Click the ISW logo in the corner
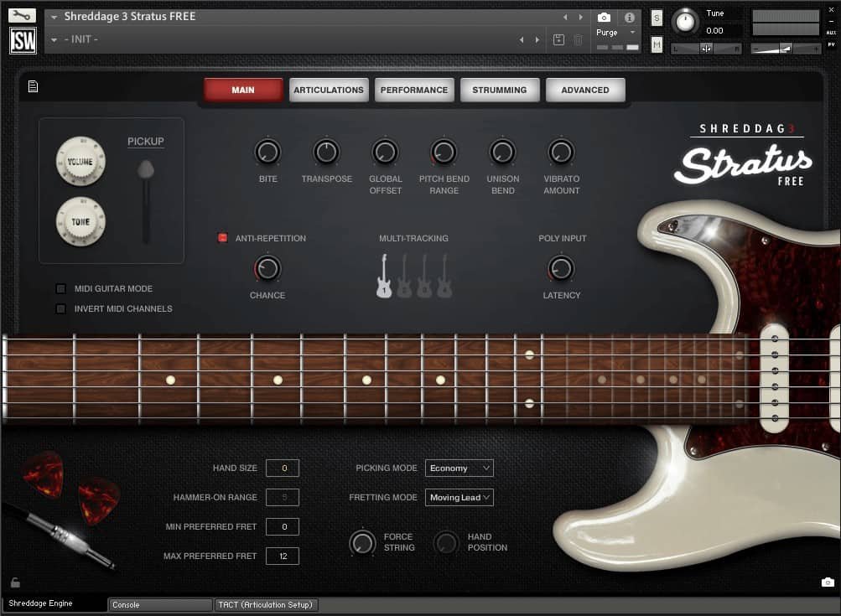 [x=23, y=39]
